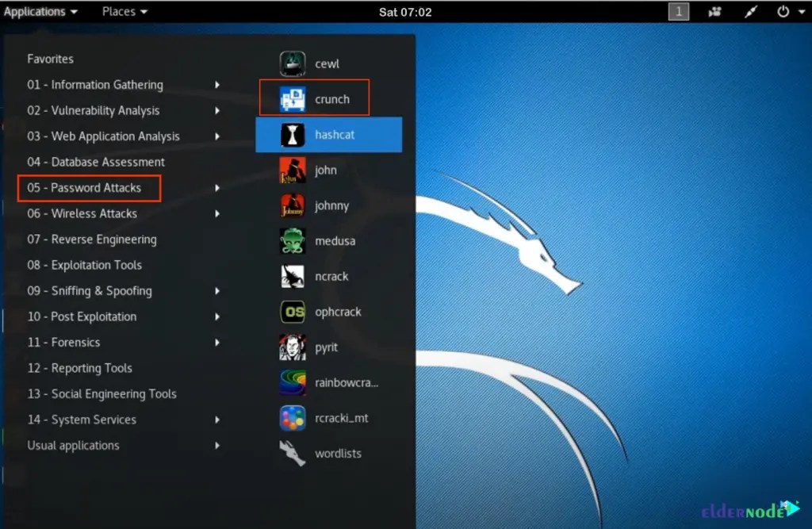The width and height of the screenshot is (812, 529).
Task: Open the Places menu
Action: point(123,11)
